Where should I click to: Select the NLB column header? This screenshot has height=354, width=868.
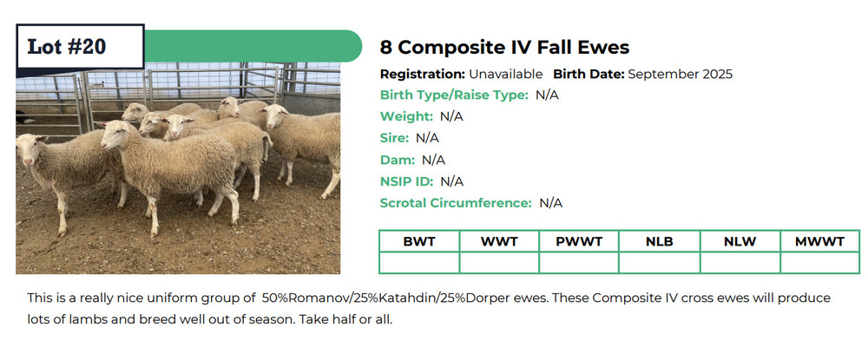coord(660,241)
